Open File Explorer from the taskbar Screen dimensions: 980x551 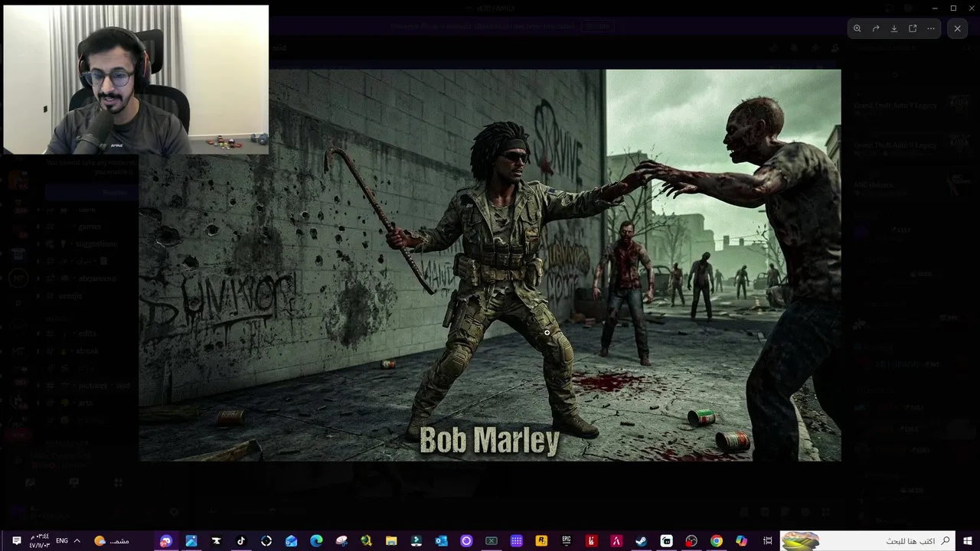(x=391, y=541)
